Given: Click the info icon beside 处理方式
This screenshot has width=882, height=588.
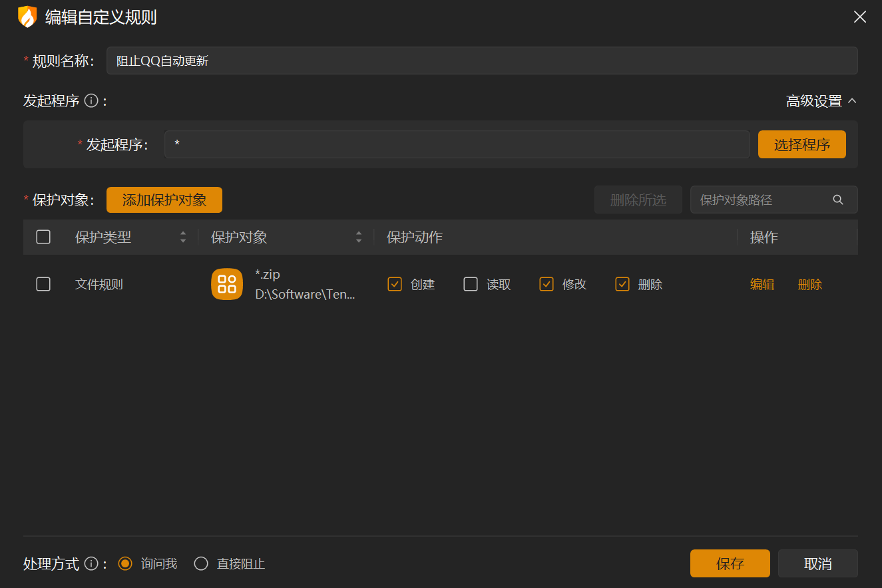Looking at the screenshot, I should 92,564.
